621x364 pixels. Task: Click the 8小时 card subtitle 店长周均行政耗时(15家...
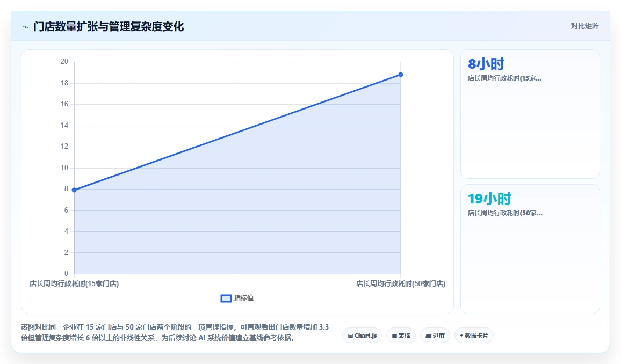(504, 78)
